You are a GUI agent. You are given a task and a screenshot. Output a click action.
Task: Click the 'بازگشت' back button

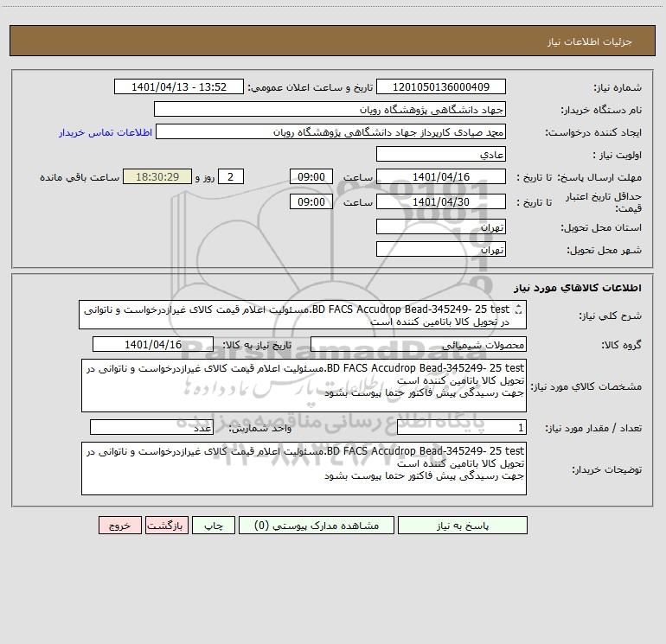coord(166,526)
